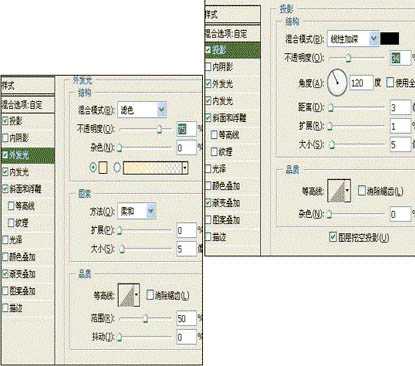Toggle 内发光 checkbox in Drop Shadow dialog list
This screenshot has height=366, width=415.
click(208, 101)
